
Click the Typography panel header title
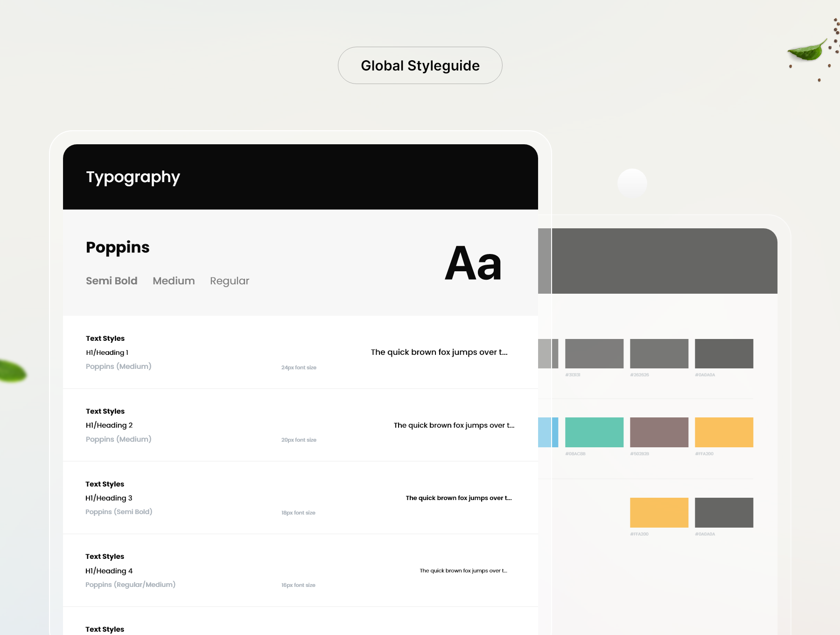[133, 177]
